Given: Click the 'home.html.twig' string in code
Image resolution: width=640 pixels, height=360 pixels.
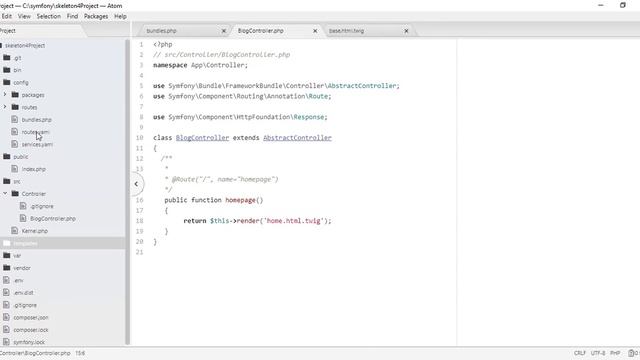Looking at the screenshot, I should point(294,221).
